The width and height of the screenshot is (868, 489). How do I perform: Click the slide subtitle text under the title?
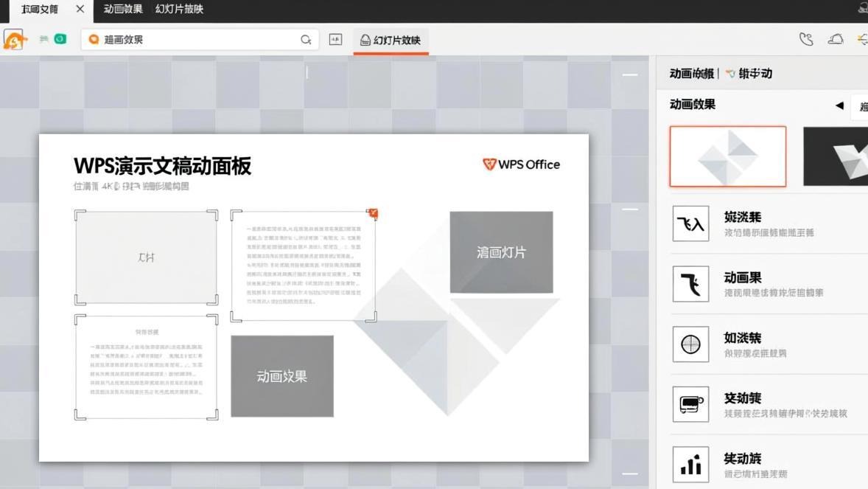pyautogui.click(x=131, y=187)
